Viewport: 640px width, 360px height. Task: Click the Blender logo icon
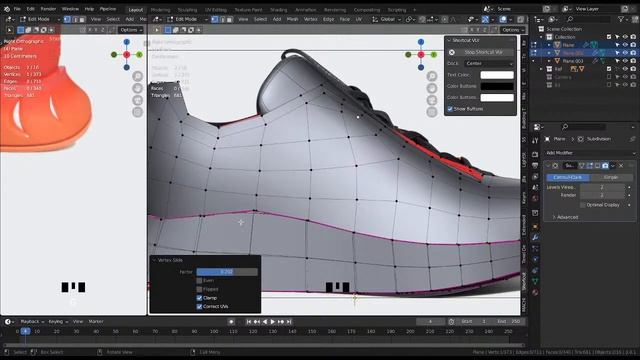tap(7, 9)
